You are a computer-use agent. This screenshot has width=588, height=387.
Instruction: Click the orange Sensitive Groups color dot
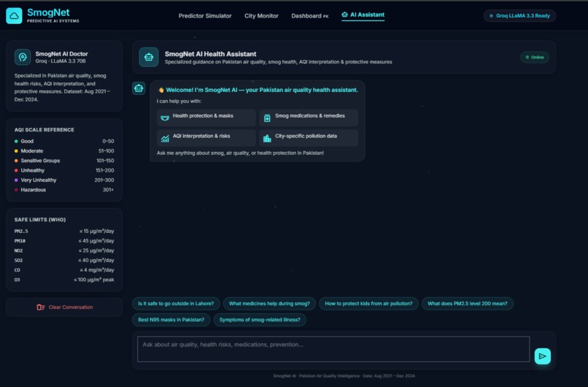click(x=16, y=161)
